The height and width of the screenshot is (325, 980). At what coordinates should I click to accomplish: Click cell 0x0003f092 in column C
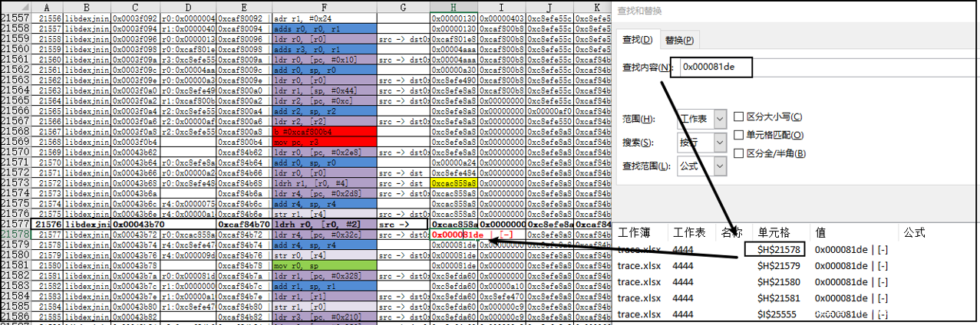point(135,18)
